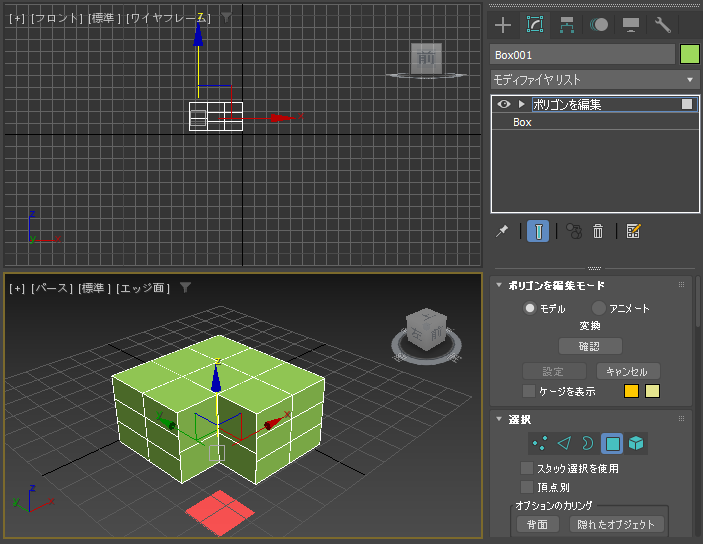Toggle Show End Result icon
Viewport: 703px width, 544px height.
pyautogui.click(x=538, y=231)
